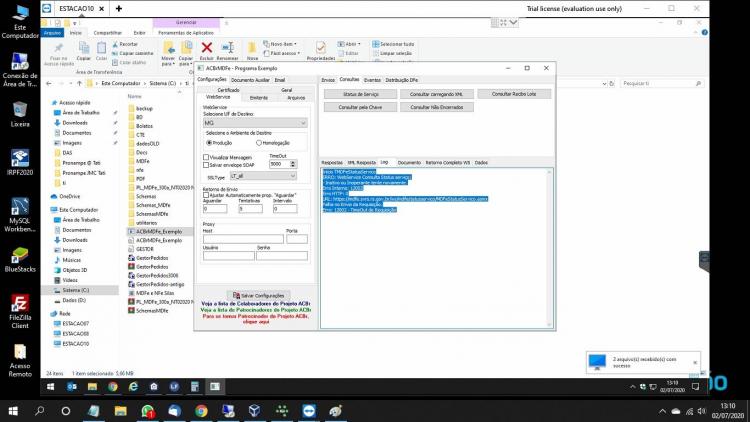Click the Proxy Host input field

(243, 239)
